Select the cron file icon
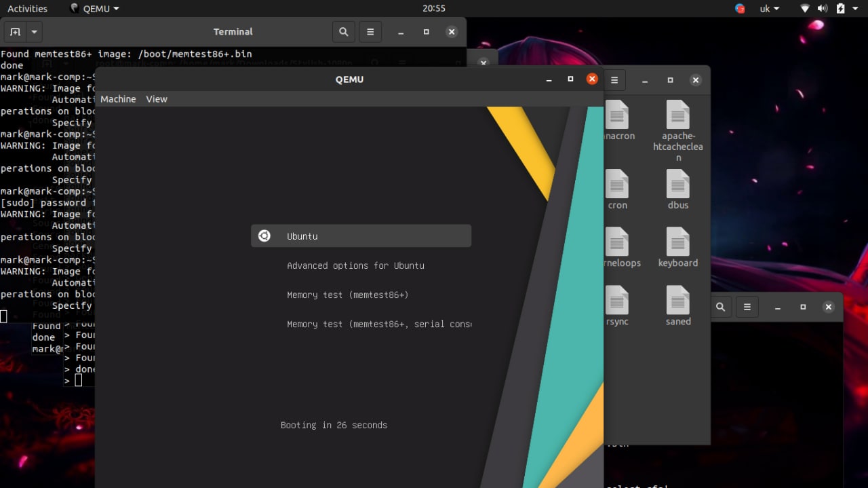868x488 pixels. pyautogui.click(x=617, y=184)
